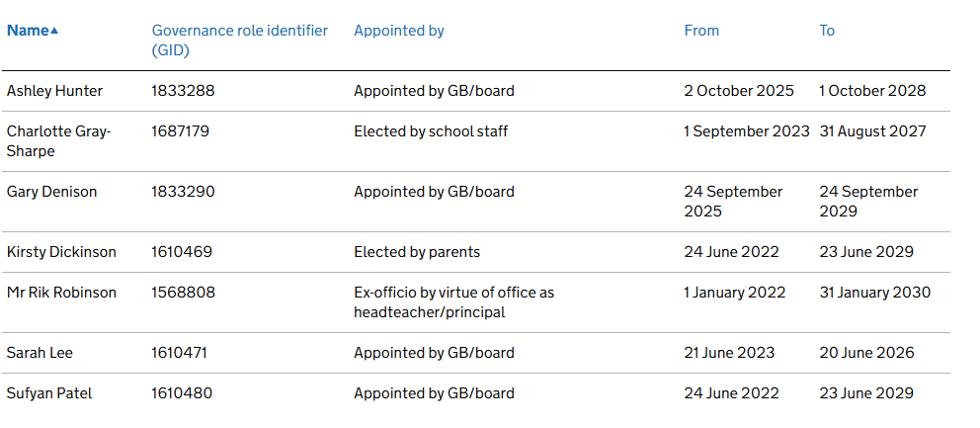Viewport: 980px width, 428px height.
Task: Click GID number 1568808
Action: click(x=183, y=293)
